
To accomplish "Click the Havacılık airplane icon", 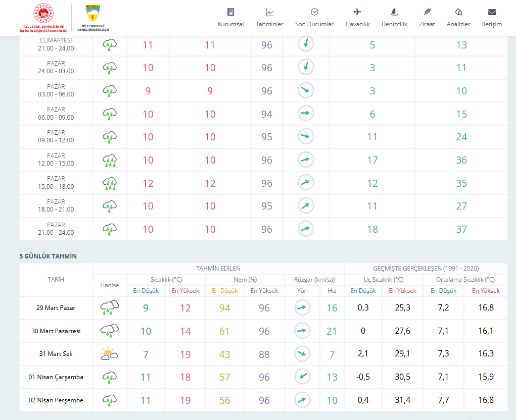I will 358,12.
